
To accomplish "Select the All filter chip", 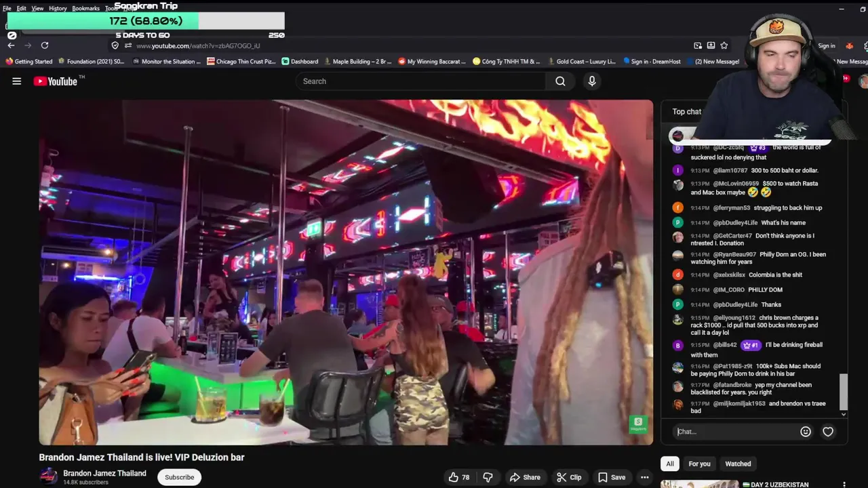I will (x=670, y=464).
